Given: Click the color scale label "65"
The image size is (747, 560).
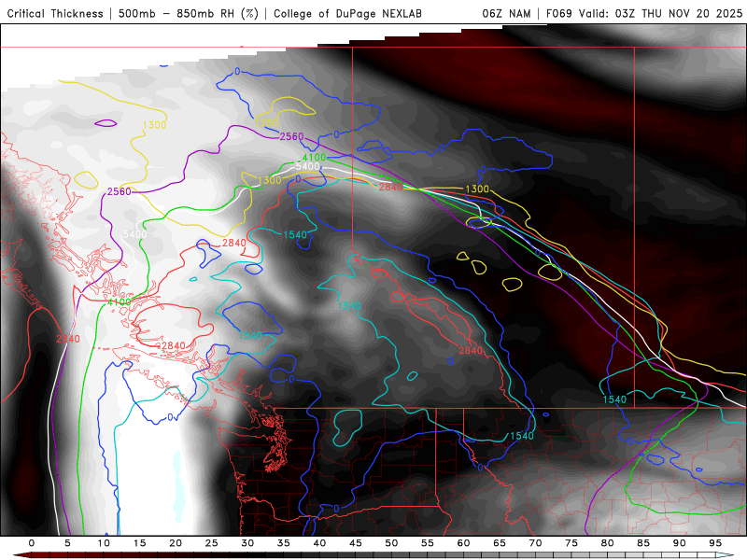Looking at the screenshot, I should [x=500, y=543].
